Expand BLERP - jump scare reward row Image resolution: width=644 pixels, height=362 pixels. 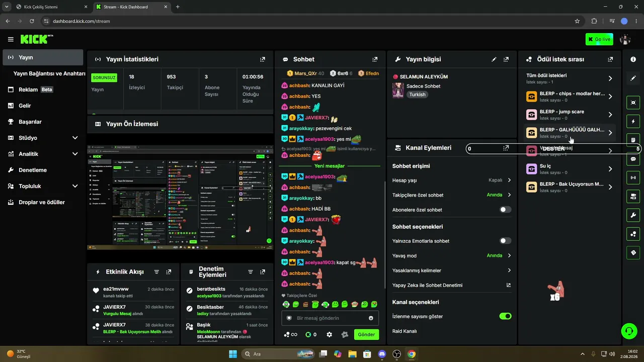pos(569,115)
